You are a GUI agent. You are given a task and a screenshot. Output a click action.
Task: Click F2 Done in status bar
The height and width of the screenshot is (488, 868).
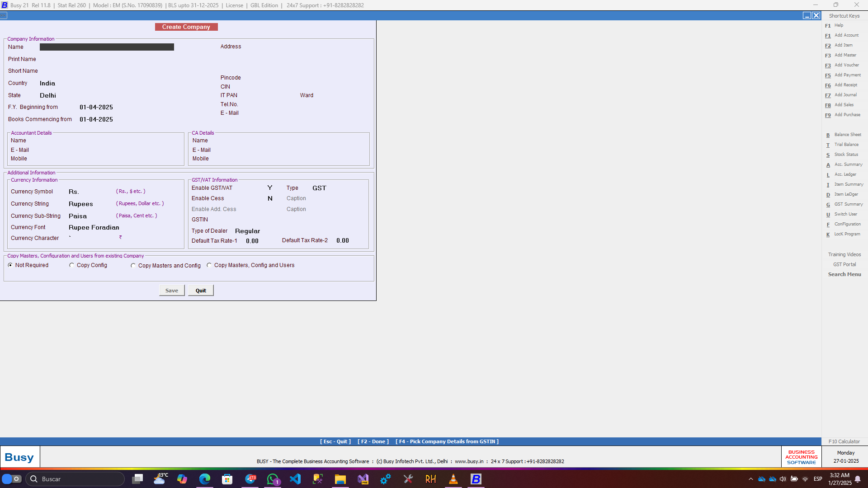tap(373, 441)
